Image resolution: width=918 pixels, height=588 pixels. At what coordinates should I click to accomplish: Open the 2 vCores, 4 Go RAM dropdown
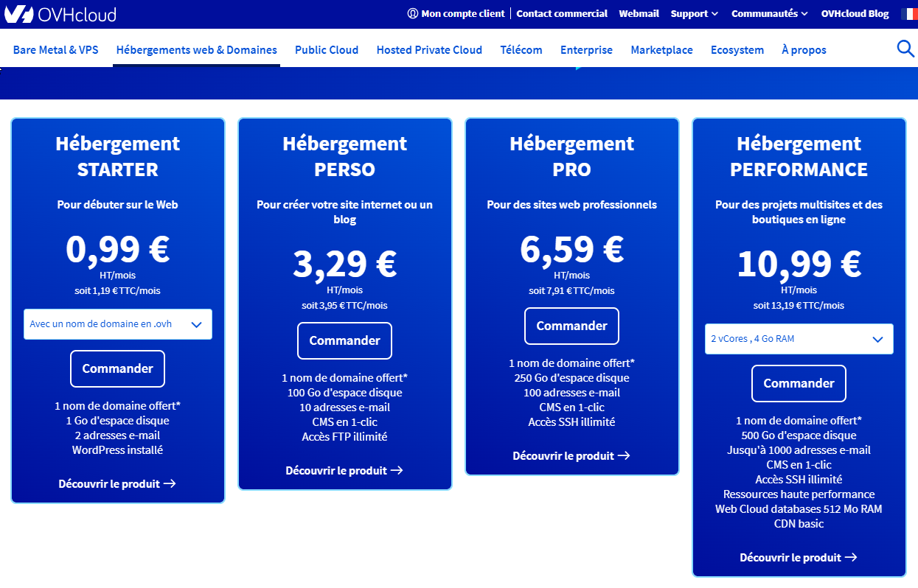[x=799, y=339]
